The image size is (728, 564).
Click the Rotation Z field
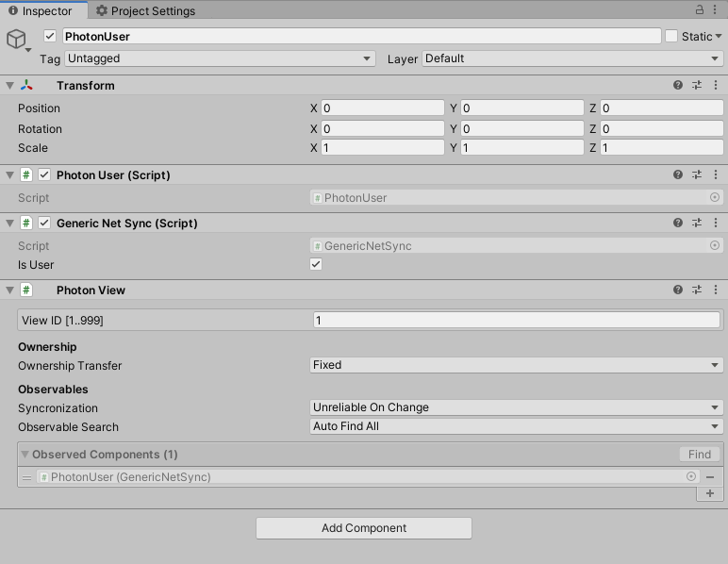click(x=662, y=128)
